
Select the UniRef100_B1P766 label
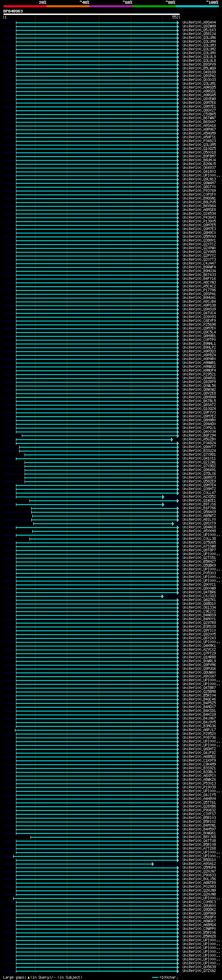coord(199,508)
